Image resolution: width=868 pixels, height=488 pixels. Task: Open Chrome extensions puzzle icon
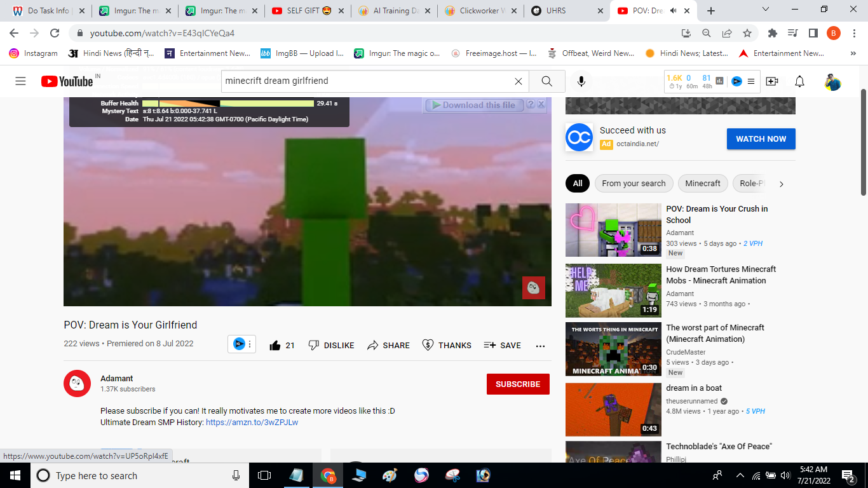773,33
